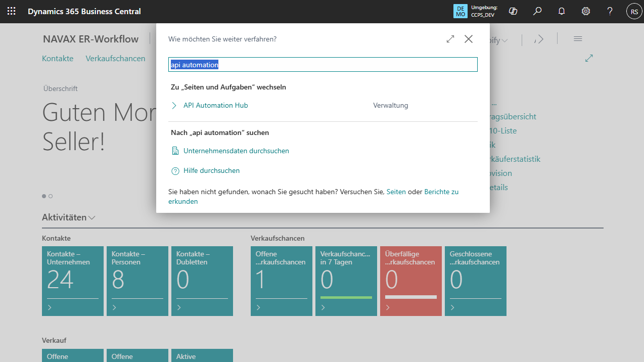Viewport: 644px width, 362px height.
Task: Click the arrow on Geschlossene Verkaufschancen tile
Action: (452, 307)
